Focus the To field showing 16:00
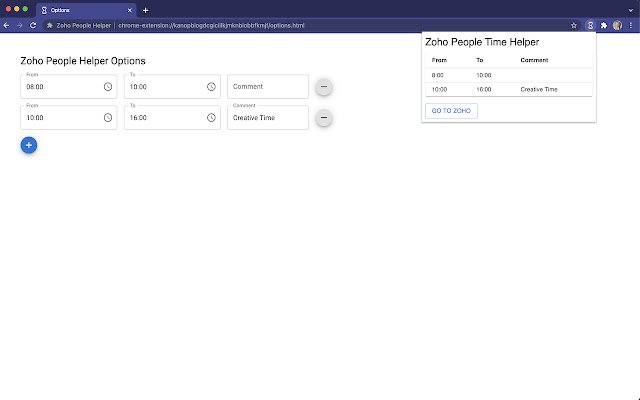640x400 pixels. click(x=172, y=118)
